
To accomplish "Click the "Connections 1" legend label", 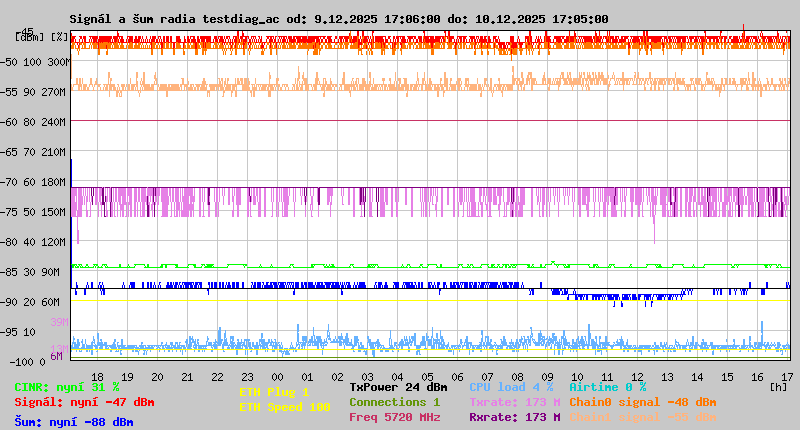I will coord(394,402).
